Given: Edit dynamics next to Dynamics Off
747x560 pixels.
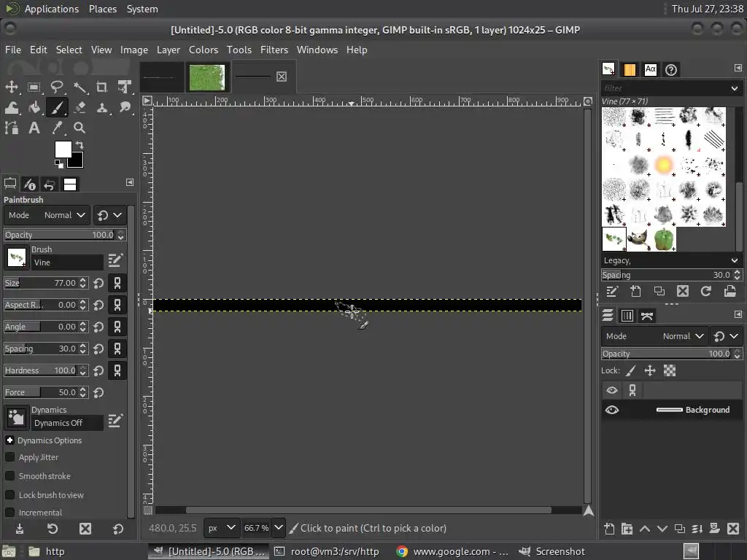Looking at the screenshot, I should [x=115, y=420].
